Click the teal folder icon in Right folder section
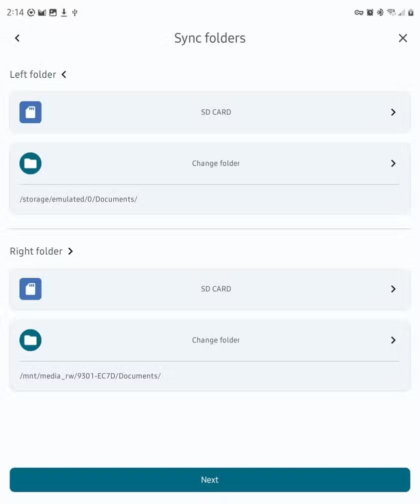420x504 pixels. (x=30, y=339)
